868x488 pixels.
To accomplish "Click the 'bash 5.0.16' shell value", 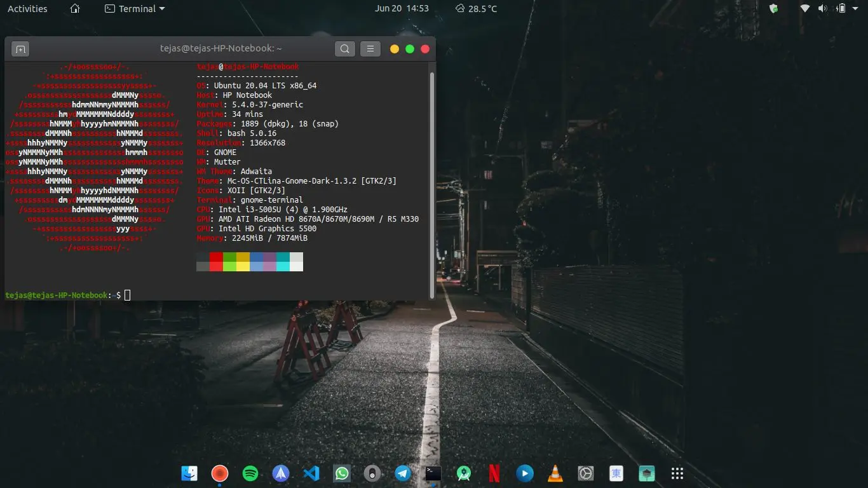I will click(x=252, y=133).
